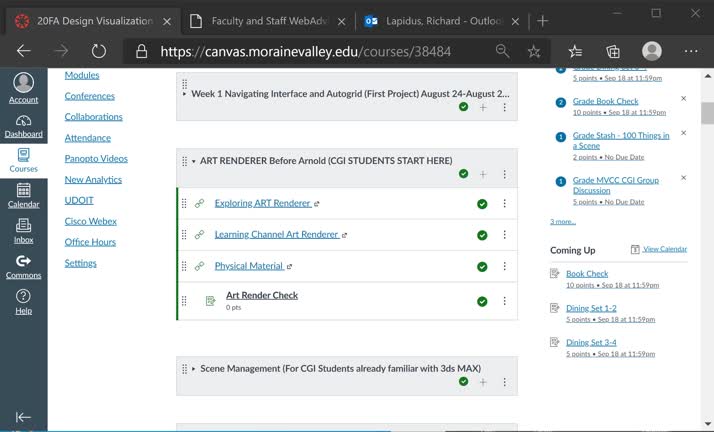Refresh the browser page
This screenshot has height=432, width=714.
98,51
